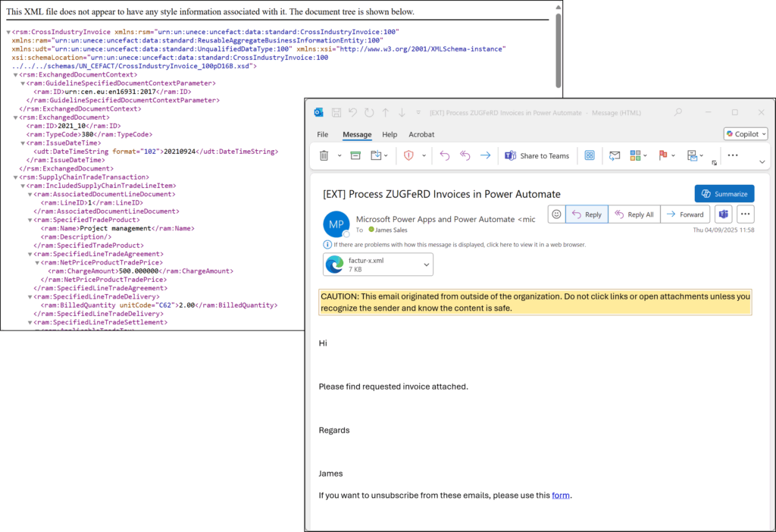776x532 pixels.
Task: Open More actions ellipsis in the message header
Action: (746, 214)
